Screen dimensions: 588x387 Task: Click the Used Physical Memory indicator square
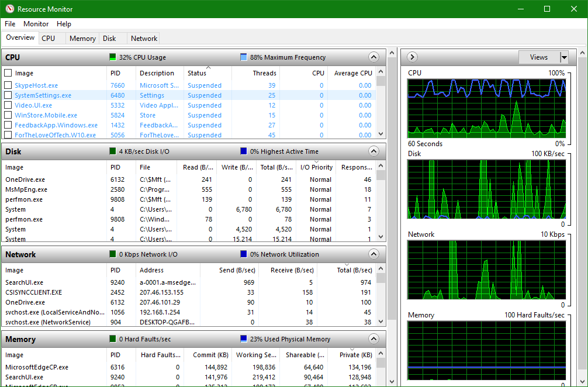click(x=244, y=339)
